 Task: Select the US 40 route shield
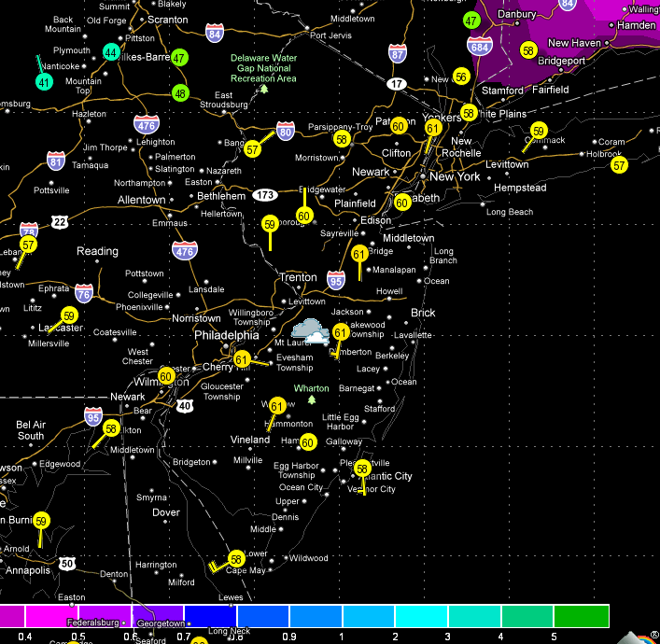[186, 406]
